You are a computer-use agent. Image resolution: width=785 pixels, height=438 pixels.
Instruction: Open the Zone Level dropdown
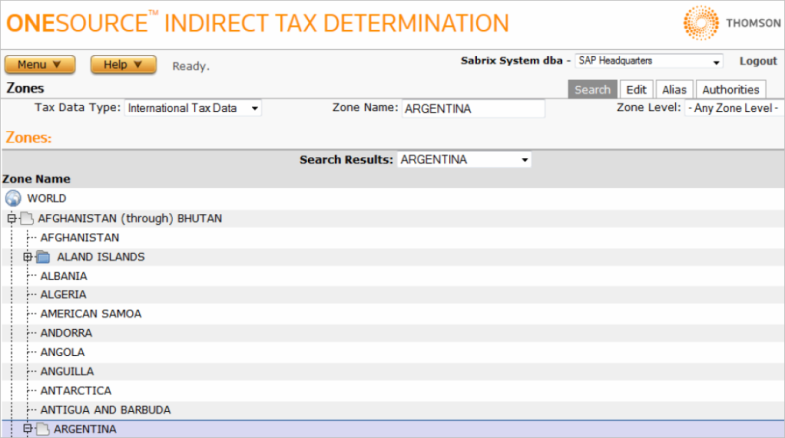733,108
